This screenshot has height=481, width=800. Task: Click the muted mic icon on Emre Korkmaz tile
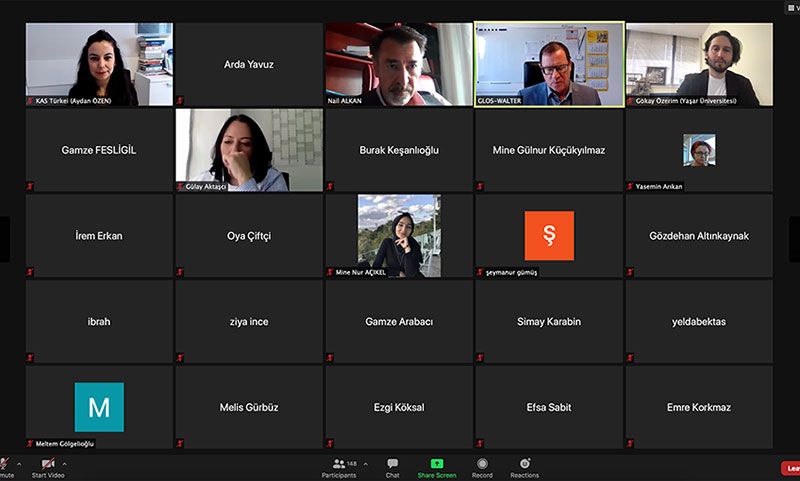(x=630, y=443)
